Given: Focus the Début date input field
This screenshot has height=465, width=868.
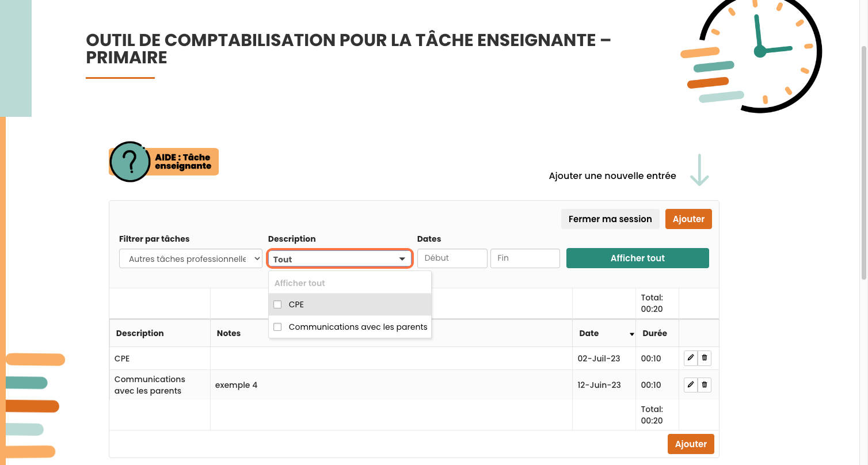Looking at the screenshot, I should pyautogui.click(x=452, y=258).
